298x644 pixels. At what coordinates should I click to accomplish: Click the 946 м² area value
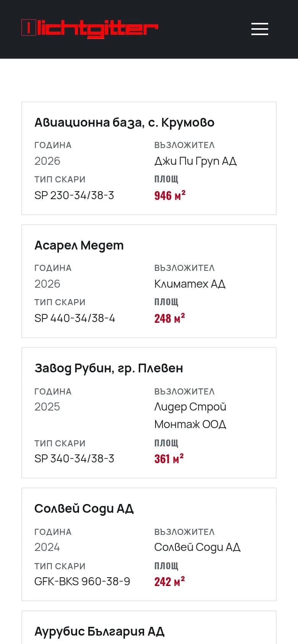[x=170, y=195]
